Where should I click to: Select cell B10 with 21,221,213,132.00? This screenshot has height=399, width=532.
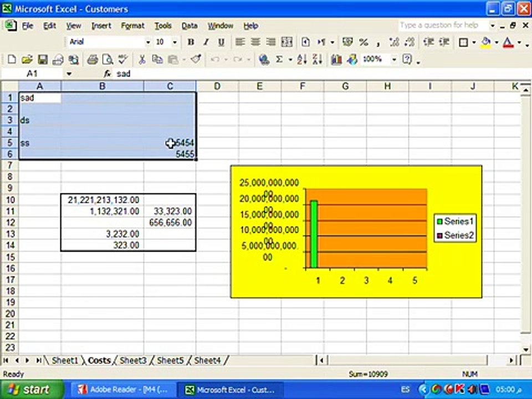point(102,200)
